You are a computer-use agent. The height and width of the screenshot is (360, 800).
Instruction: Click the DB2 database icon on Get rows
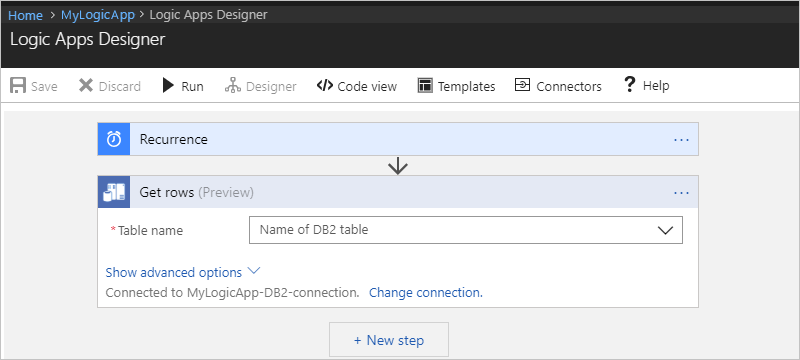pos(114,192)
